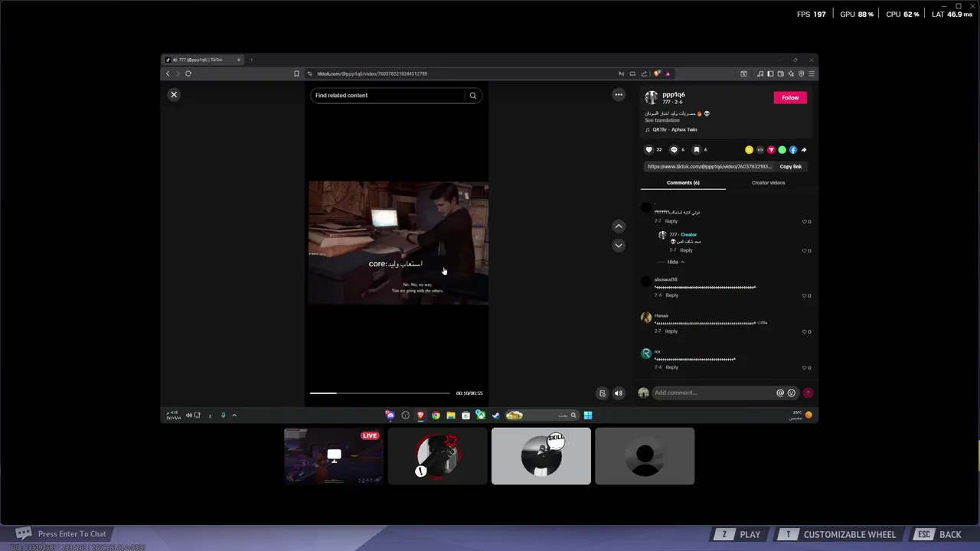Screen dimensions: 980x551
Task: Click the search magnifier in Find related content
Action: 473,96
